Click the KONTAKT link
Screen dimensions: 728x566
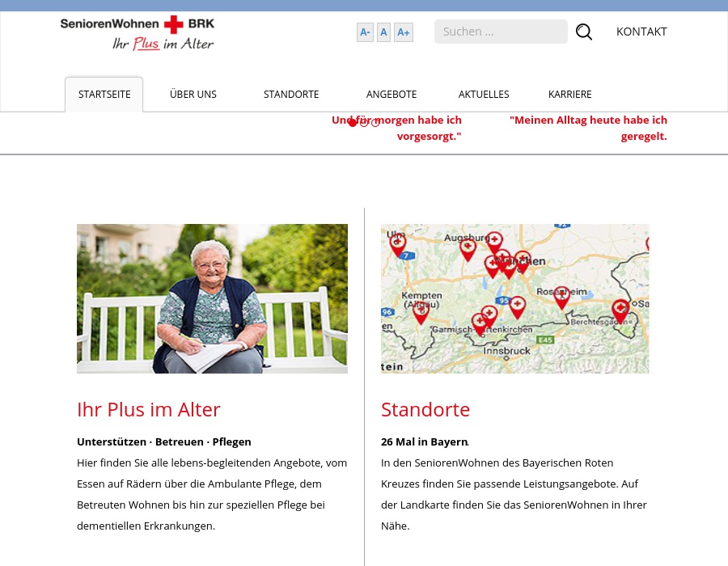click(x=641, y=31)
